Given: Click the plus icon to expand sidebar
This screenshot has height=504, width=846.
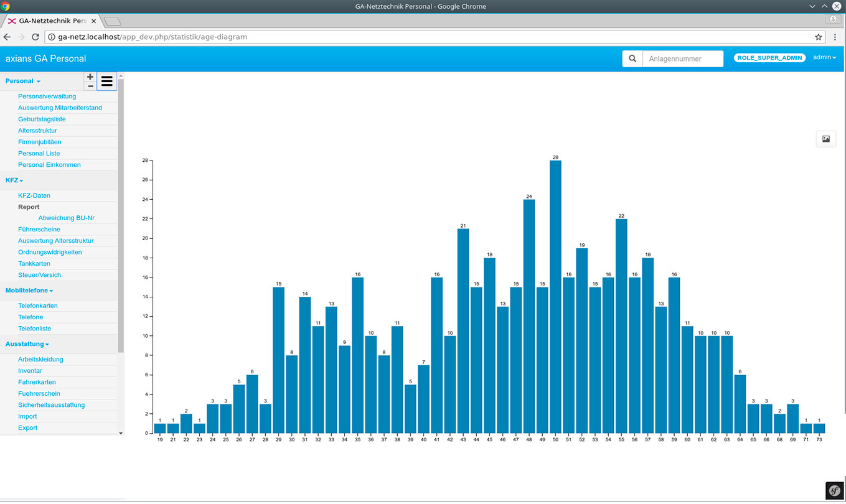Looking at the screenshot, I should coord(90,77).
